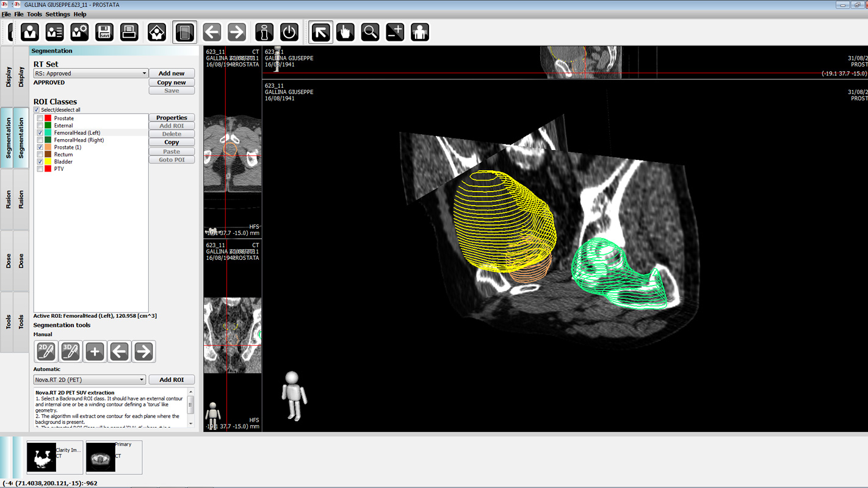Click the teal FemoralHead (Left) color swatch
868x488 pixels.
pyautogui.click(x=48, y=133)
